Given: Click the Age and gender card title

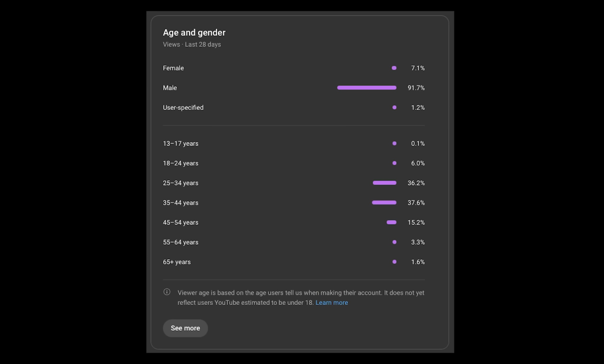Looking at the screenshot, I should 194,33.
